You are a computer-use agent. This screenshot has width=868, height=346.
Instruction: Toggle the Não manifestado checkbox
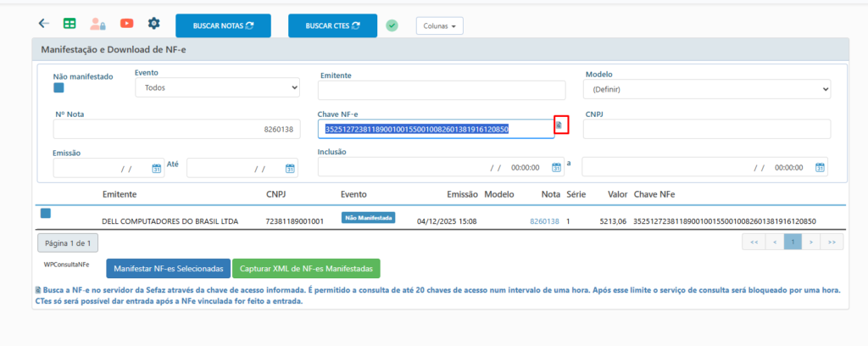click(x=58, y=88)
